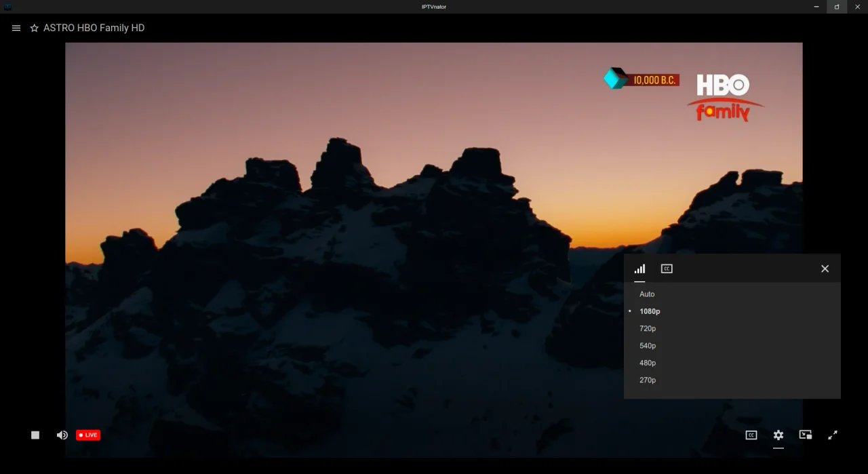
Task: Click the IPTVnator app icon in title bar
Action: click(x=7, y=7)
